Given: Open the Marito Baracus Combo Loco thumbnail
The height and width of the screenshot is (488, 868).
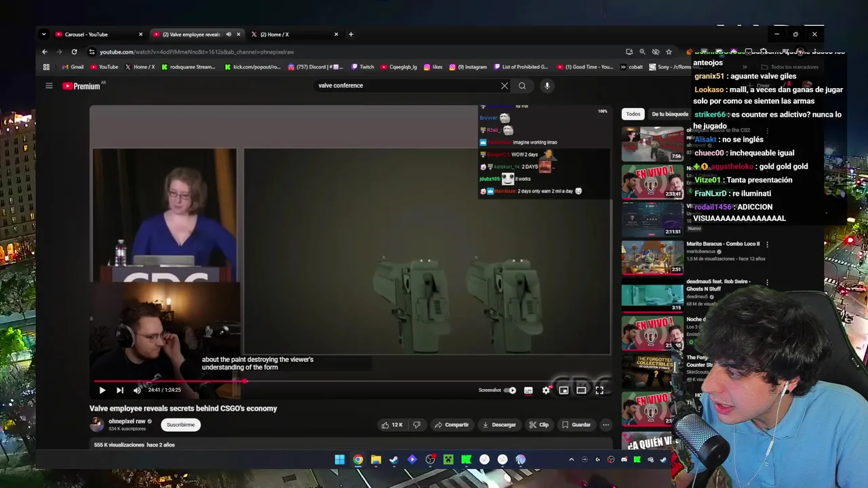Looking at the screenshot, I should click(652, 258).
